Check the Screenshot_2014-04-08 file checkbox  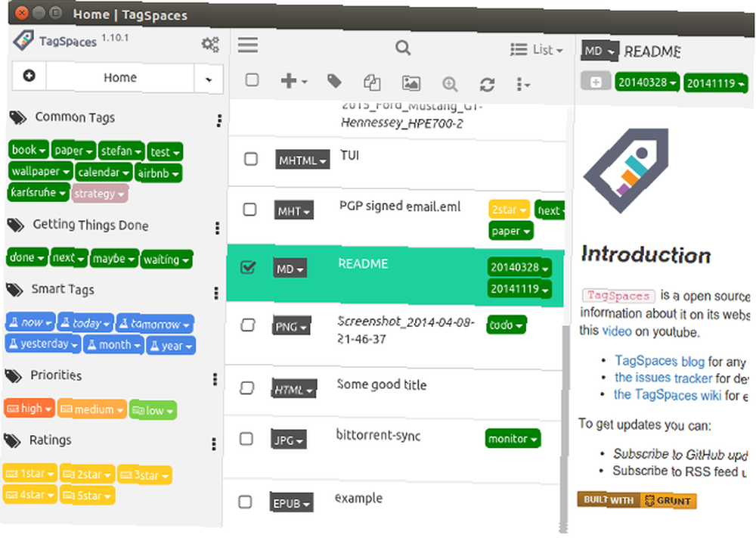(248, 325)
